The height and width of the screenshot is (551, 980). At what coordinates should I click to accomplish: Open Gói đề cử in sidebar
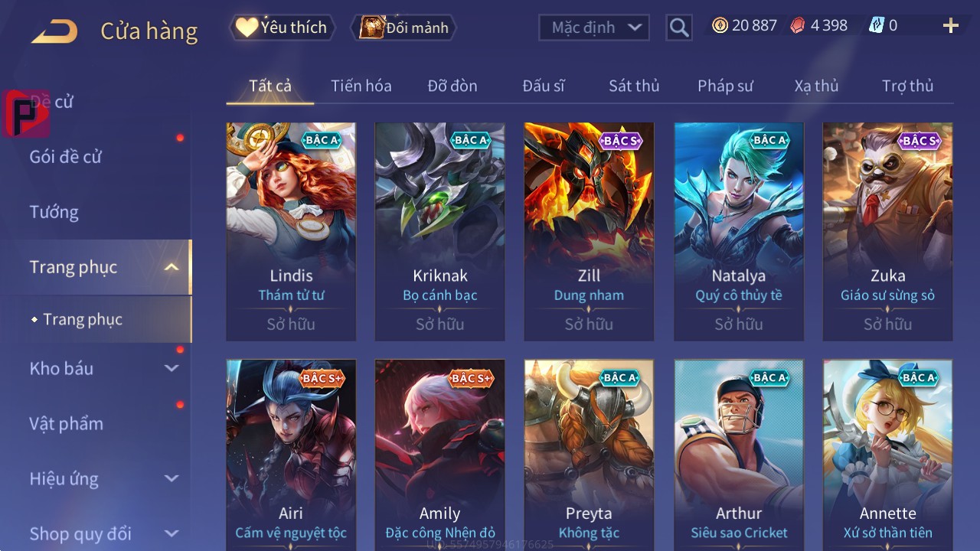pos(66,157)
